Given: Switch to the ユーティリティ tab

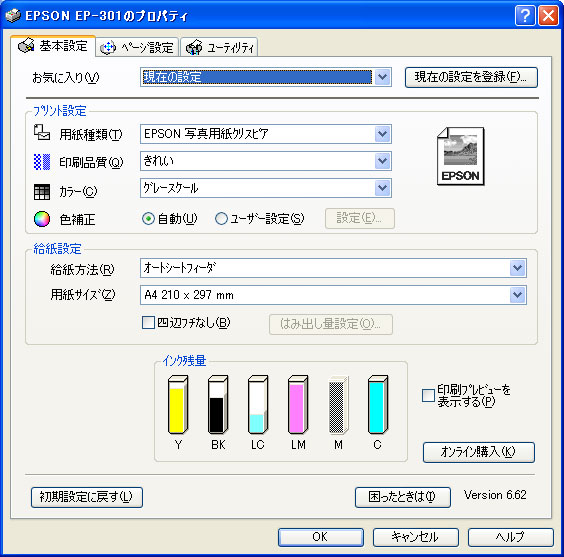Looking at the screenshot, I should point(219,47).
